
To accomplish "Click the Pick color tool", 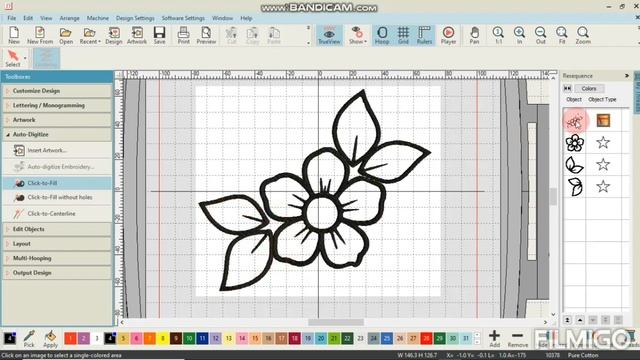I will click(29, 339).
